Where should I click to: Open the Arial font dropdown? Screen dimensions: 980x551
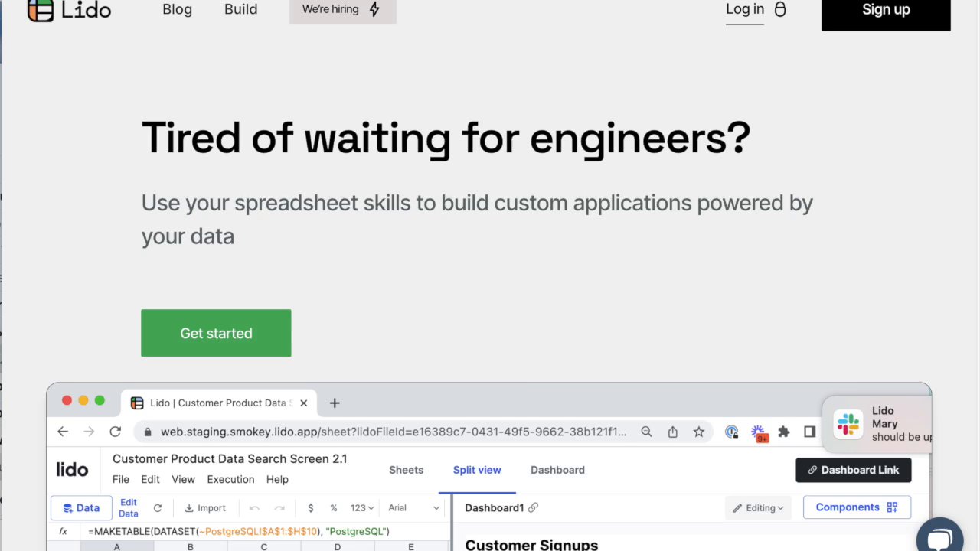[413, 508]
